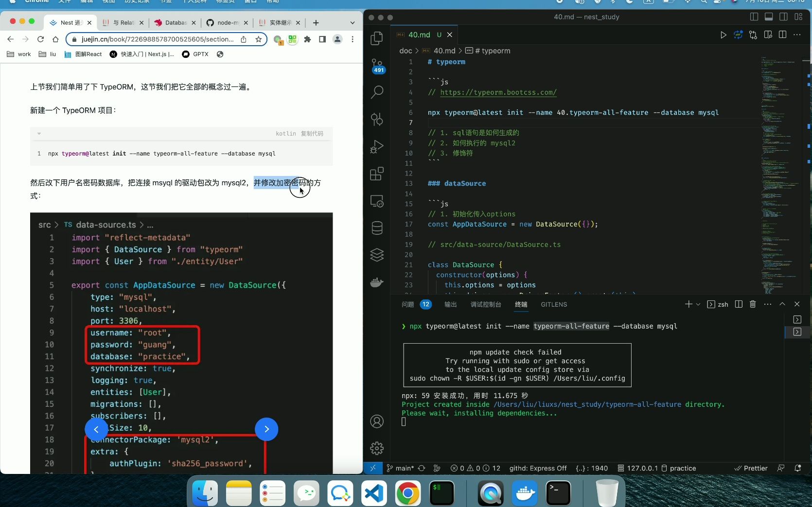Kill the terminal with trash icon

pos(753,304)
